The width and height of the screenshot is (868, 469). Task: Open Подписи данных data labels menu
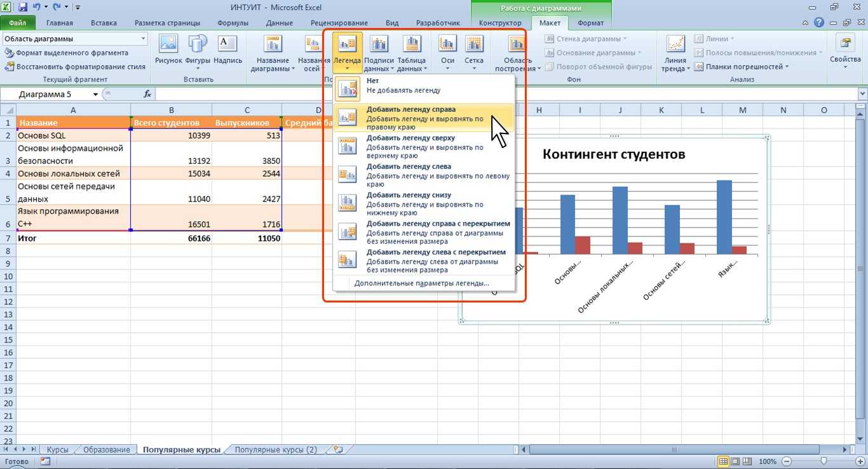(379, 53)
